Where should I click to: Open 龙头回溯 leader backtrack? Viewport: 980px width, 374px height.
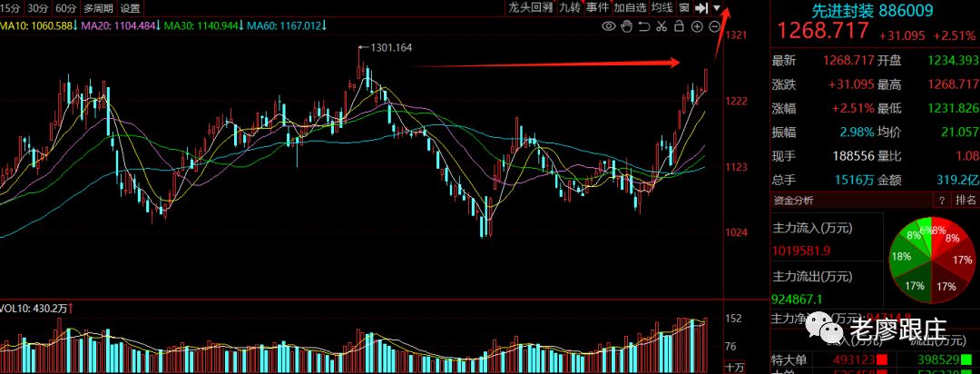(x=531, y=8)
